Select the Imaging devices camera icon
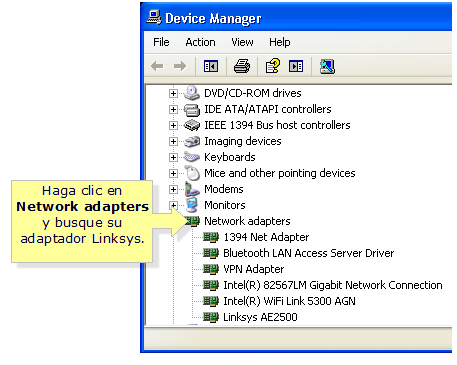 [192, 141]
